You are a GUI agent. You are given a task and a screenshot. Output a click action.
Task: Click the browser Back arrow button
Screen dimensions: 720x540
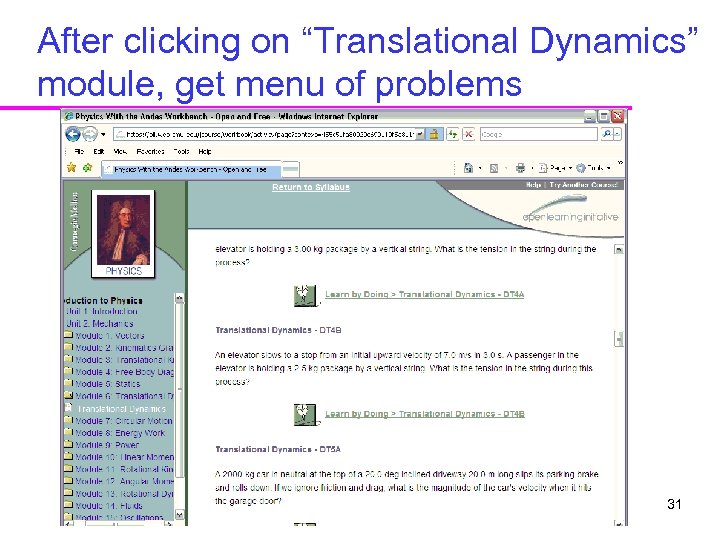click(x=73, y=134)
